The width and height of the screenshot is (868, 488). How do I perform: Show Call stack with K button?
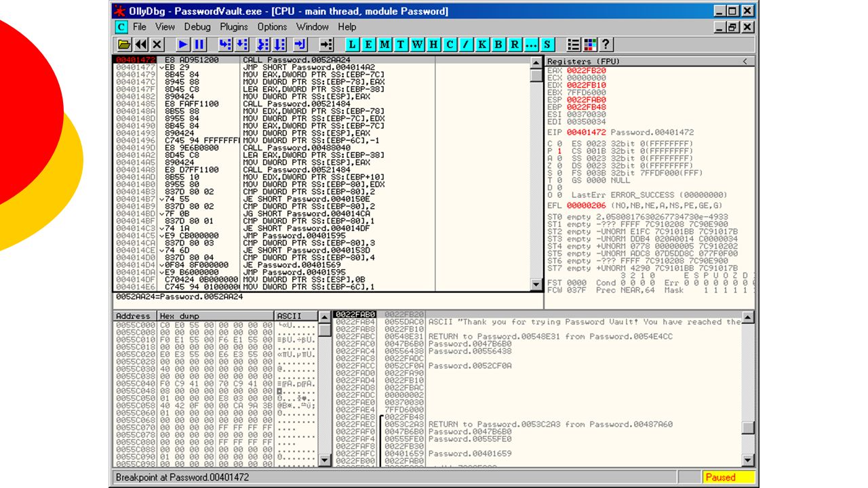click(x=482, y=45)
